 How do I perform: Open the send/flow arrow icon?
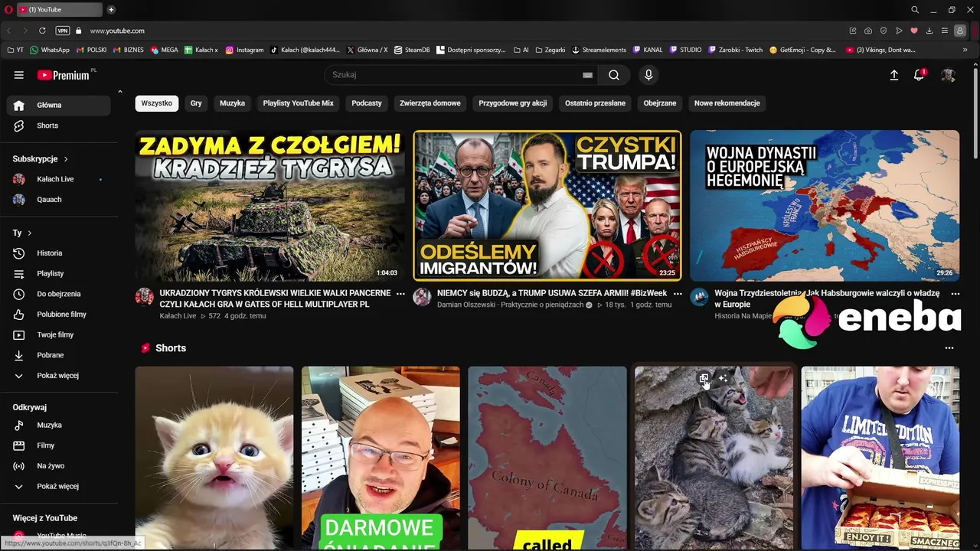coord(899,31)
